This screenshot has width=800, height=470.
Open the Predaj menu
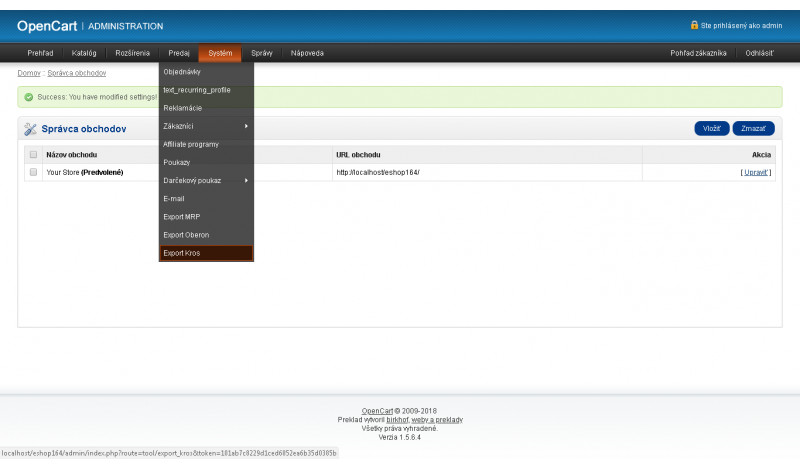179,53
